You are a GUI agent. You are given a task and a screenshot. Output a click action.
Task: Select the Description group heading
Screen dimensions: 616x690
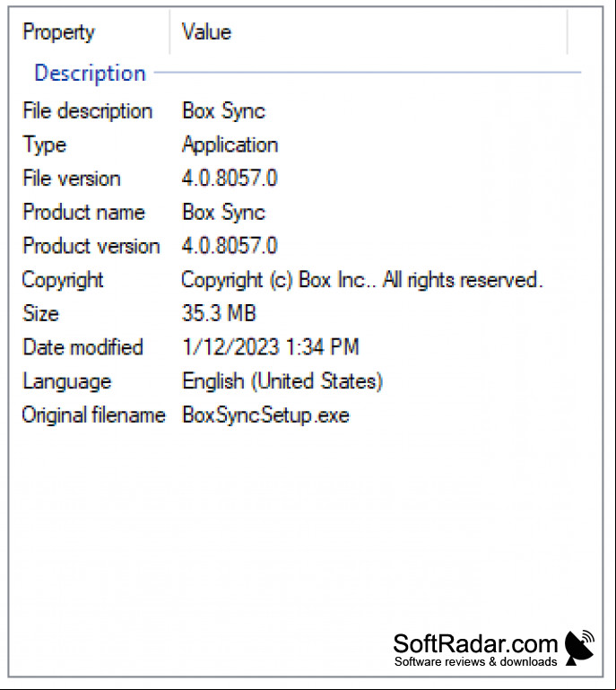pos(91,73)
